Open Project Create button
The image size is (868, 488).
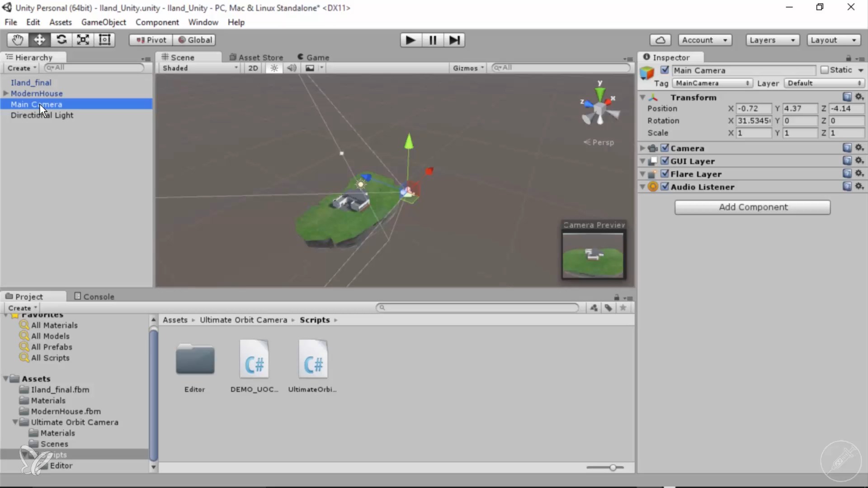pos(22,308)
